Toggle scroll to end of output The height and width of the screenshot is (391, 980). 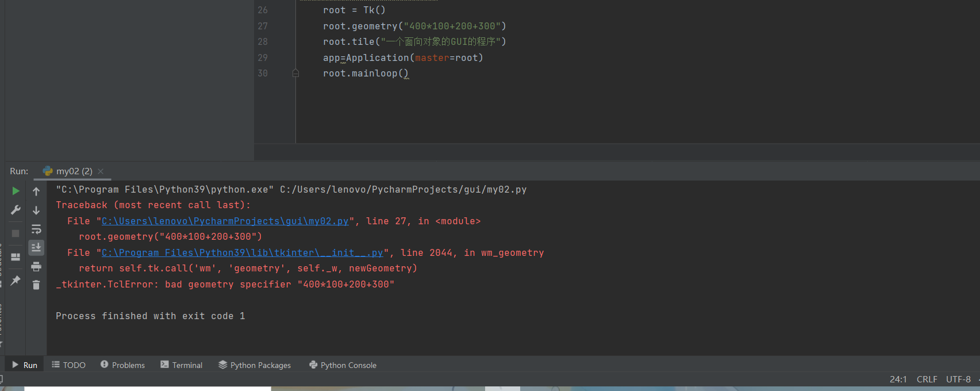[x=36, y=248]
